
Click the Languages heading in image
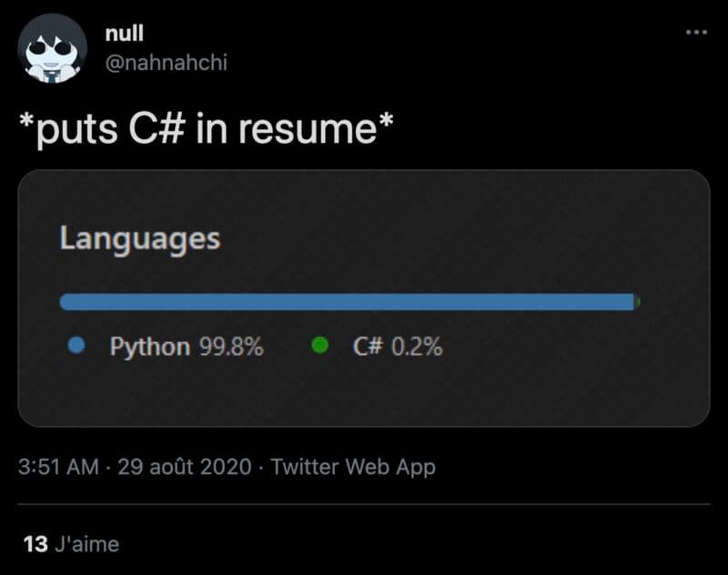140,239
